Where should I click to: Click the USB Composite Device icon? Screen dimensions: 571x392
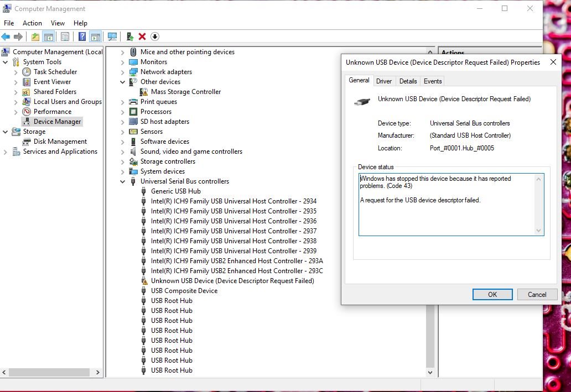pyautogui.click(x=144, y=291)
